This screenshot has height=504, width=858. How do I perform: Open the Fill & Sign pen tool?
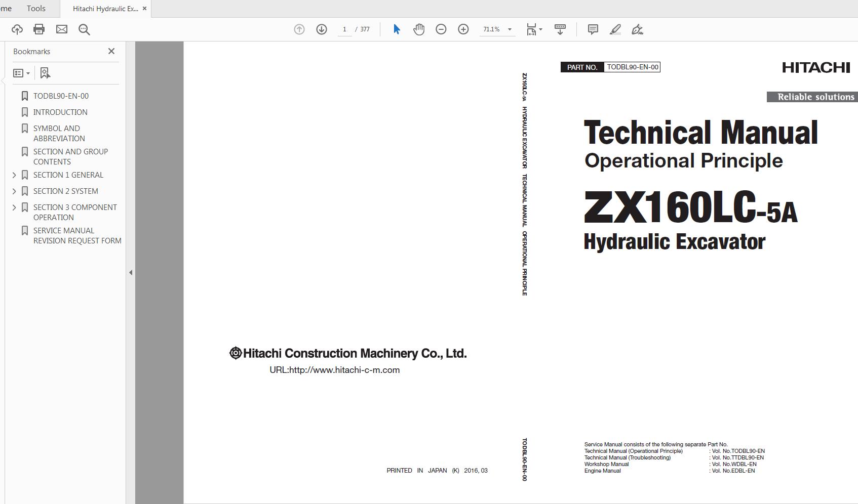(x=637, y=29)
